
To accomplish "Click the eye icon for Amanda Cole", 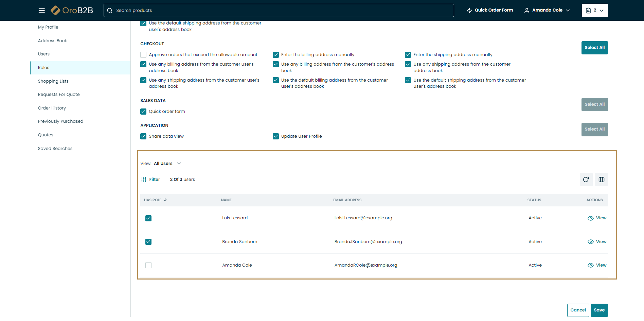I will [x=590, y=265].
